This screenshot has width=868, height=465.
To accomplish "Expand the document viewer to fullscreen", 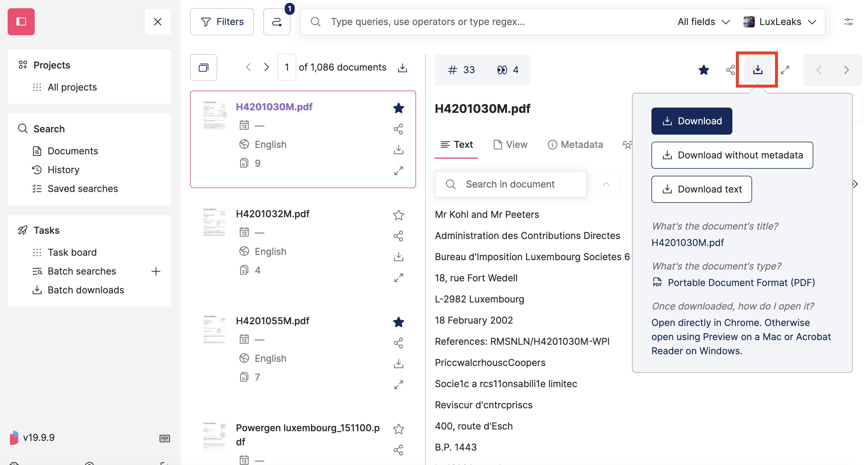I will [785, 70].
